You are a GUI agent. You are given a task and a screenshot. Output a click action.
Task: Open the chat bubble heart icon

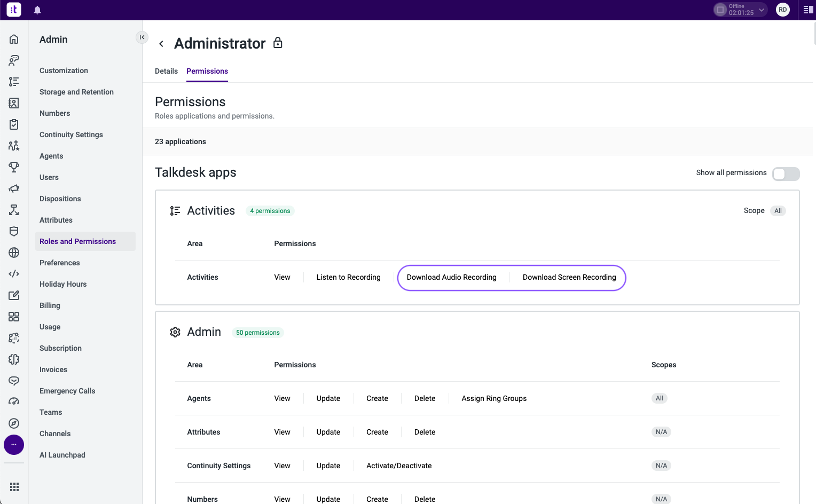coord(14,381)
